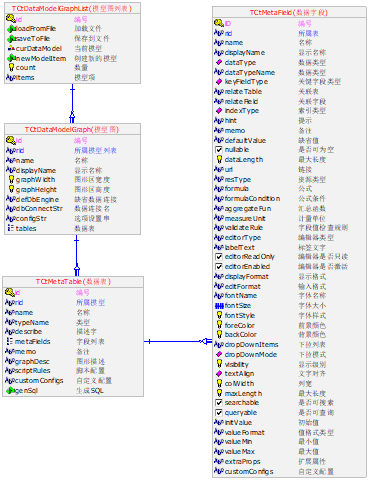Click the TCtMetaTable title bar

(x=73, y=282)
